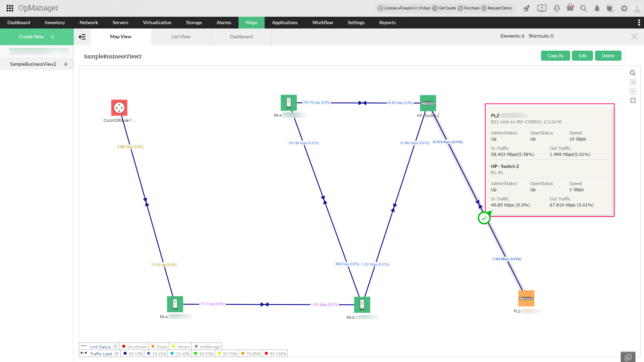
Task: Click the headset support icon
Action: 557,8
